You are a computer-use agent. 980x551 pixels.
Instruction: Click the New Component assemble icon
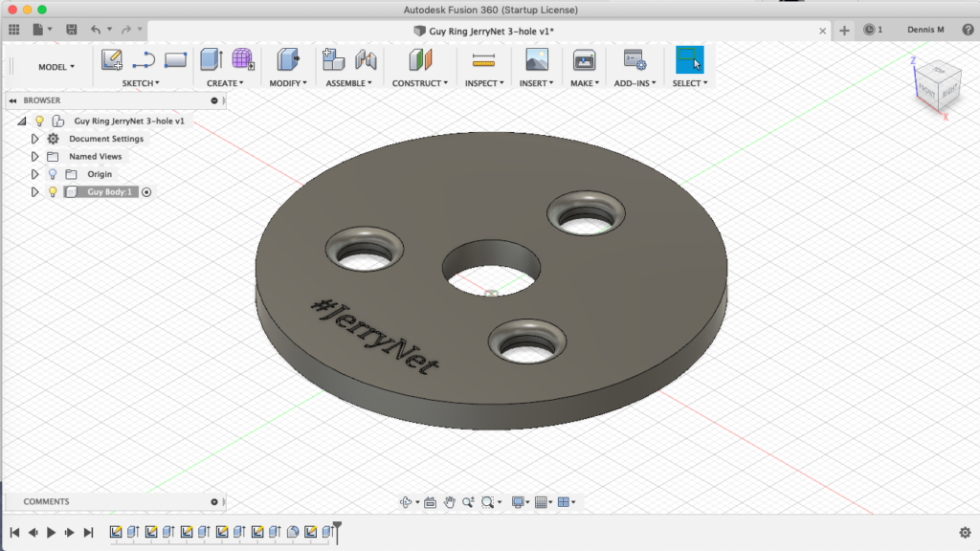click(x=333, y=60)
